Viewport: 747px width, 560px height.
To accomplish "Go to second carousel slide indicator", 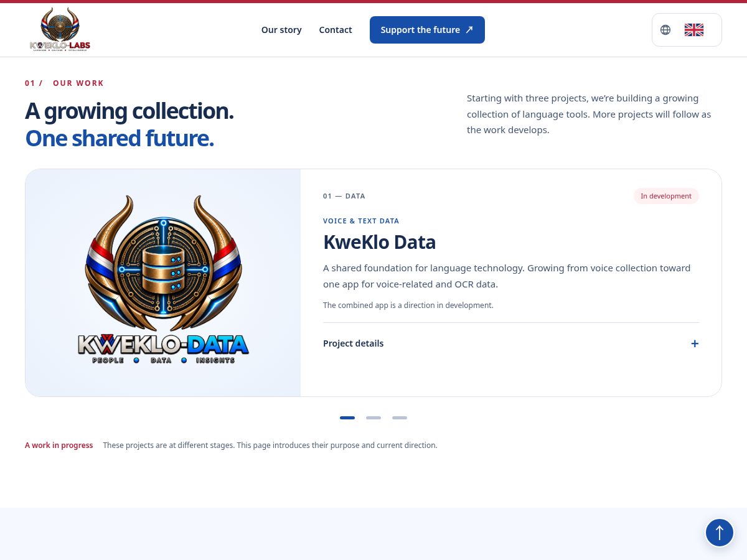I will [374, 418].
